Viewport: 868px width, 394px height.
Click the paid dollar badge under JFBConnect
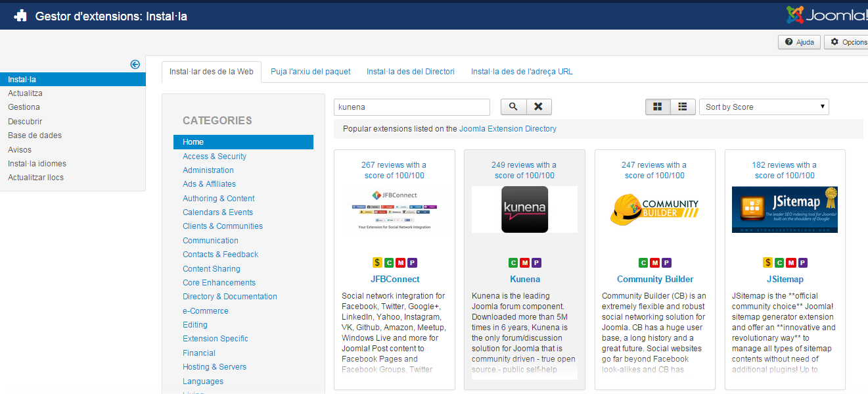point(377,262)
